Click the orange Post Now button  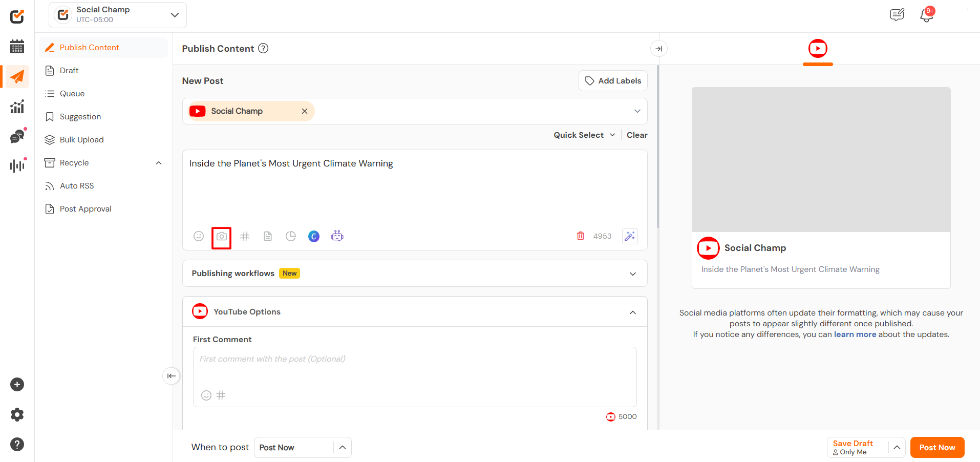(x=936, y=448)
